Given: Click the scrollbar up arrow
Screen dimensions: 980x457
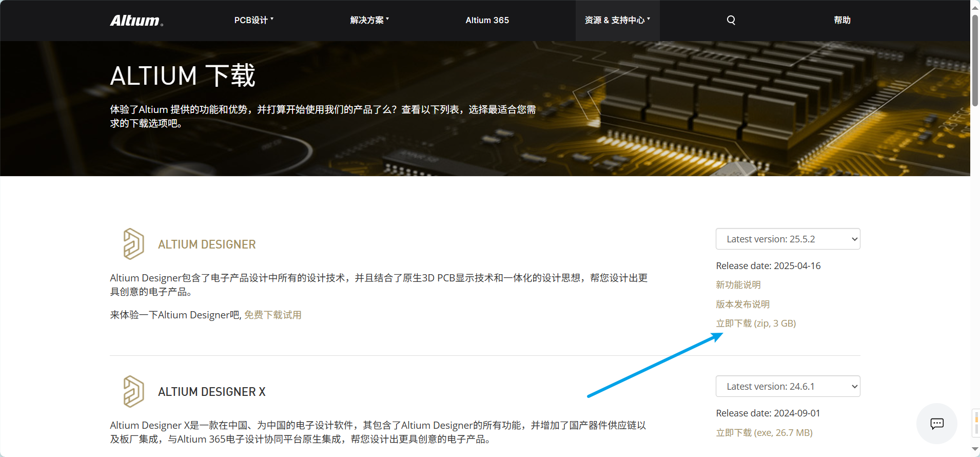Looking at the screenshot, I should click(975, 7).
